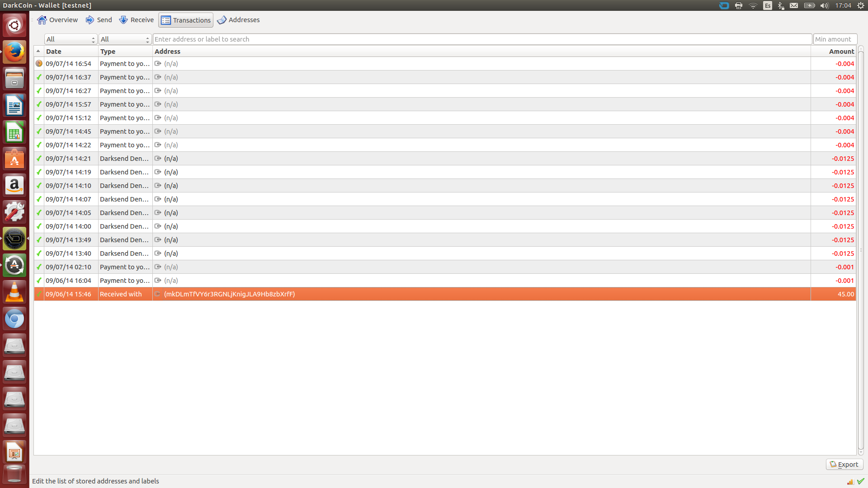This screenshot has width=868, height=488.
Task: Click the Export button
Action: pos(844,465)
